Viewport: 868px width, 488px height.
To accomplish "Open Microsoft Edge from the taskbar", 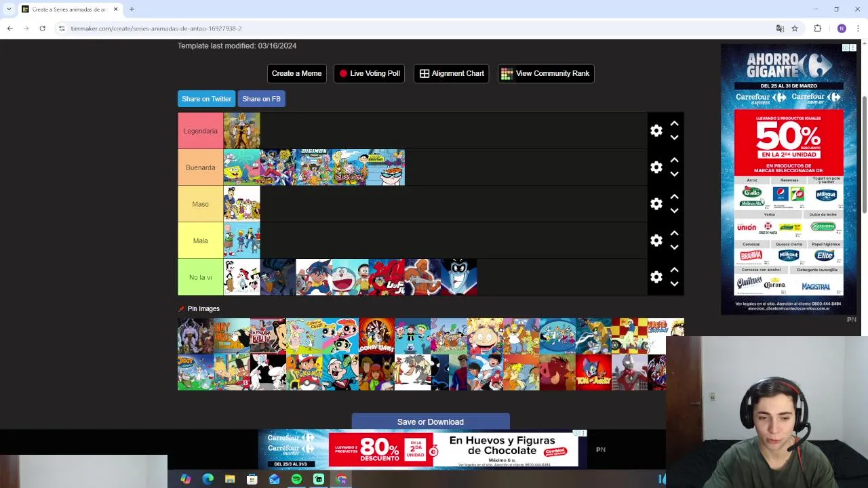I will click(x=208, y=479).
